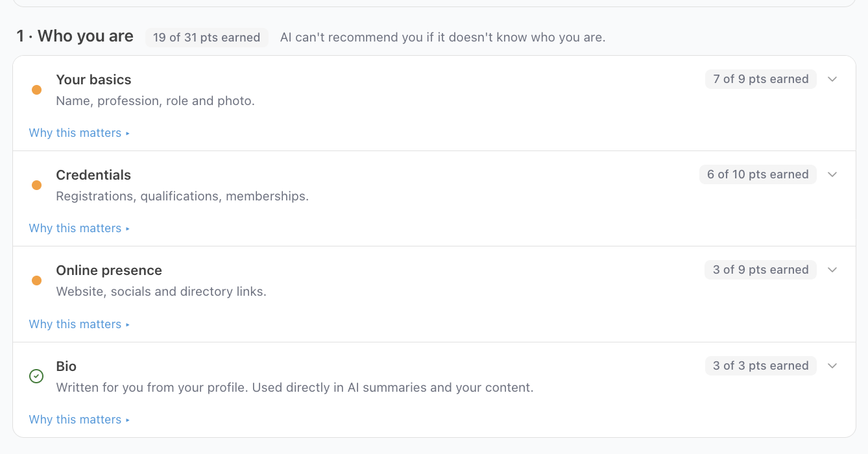Click the 3 of 3 pts earned badge
The width and height of the screenshot is (868, 454).
coord(761,366)
